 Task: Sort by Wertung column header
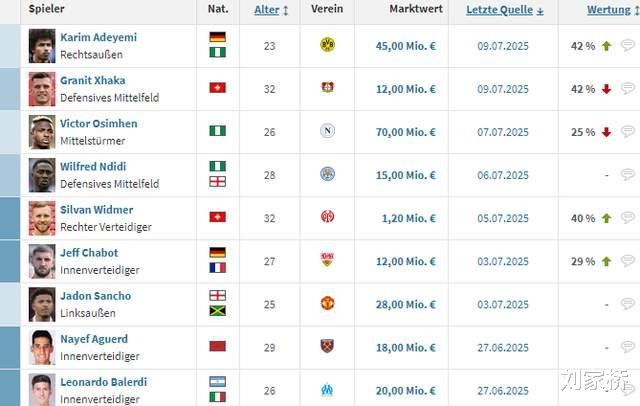[612, 10]
